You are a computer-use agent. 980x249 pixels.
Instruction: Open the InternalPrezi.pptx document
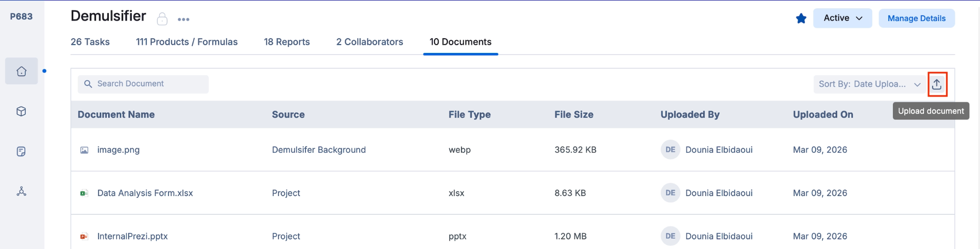click(x=132, y=236)
